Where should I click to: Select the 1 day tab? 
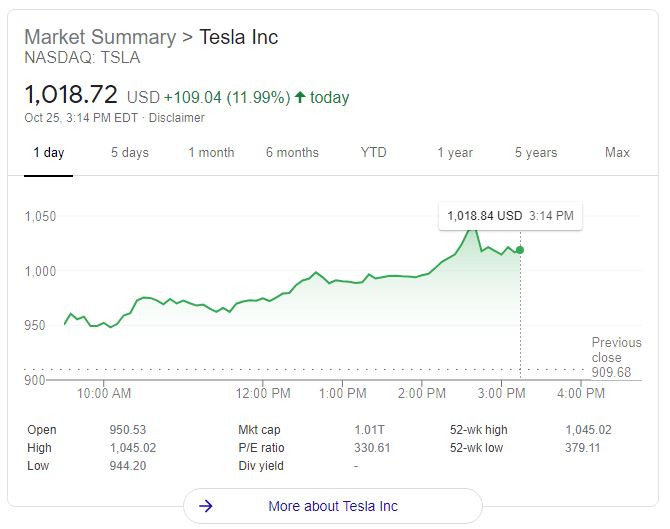[48, 153]
